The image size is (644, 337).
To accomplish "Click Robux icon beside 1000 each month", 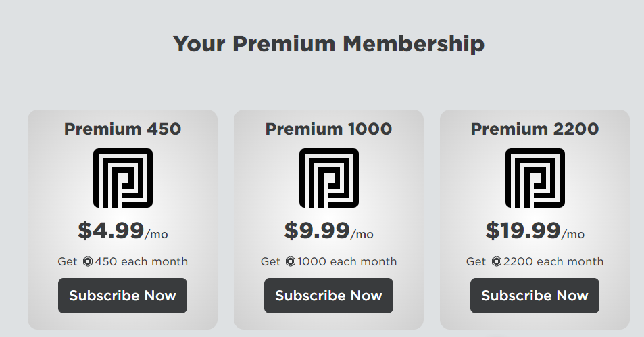I will coord(291,262).
